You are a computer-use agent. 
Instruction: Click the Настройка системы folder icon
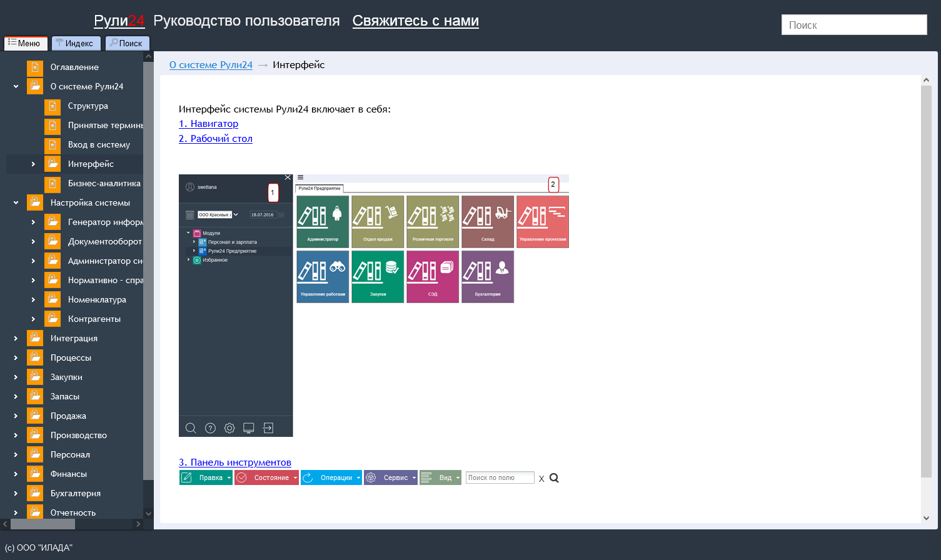35,202
